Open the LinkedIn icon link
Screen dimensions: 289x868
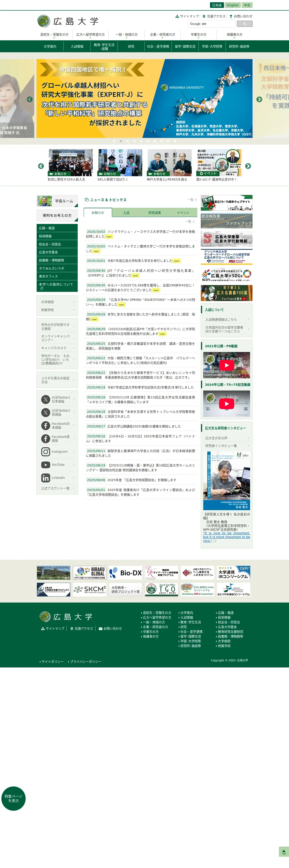(45, 478)
